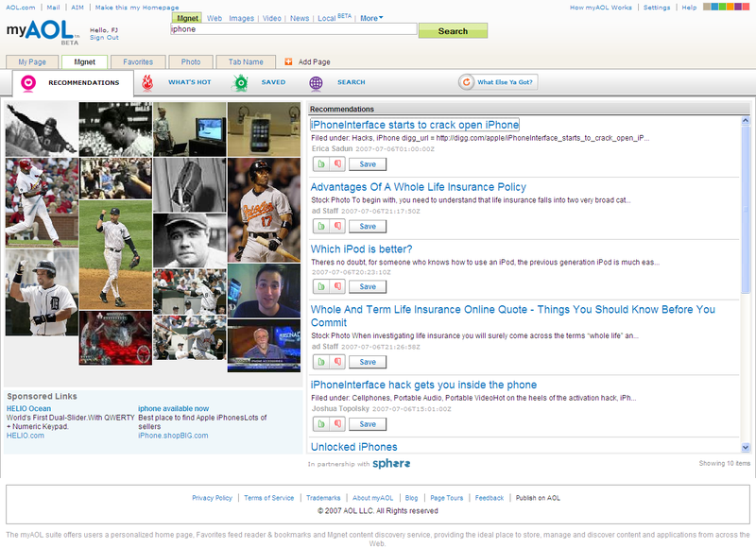Choose the Local beta search tab
This screenshot has height=548, width=756.
pyautogui.click(x=335, y=18)
